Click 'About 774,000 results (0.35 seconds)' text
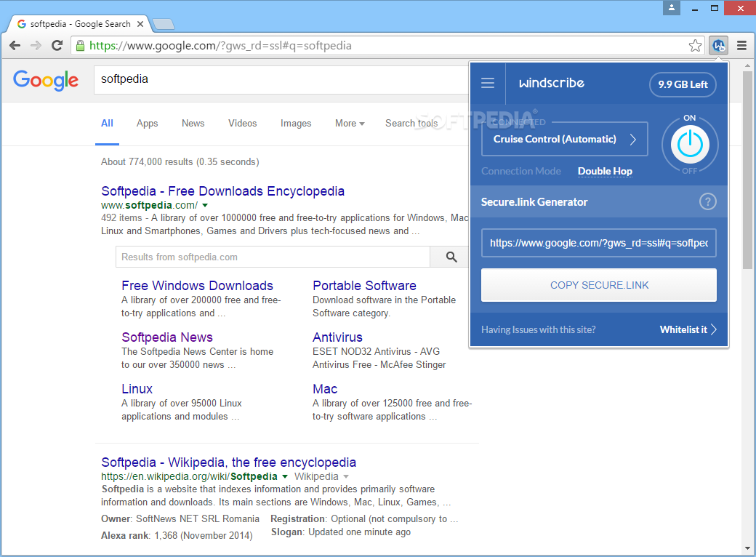Screen dimensions: 756x557 [180, 162]
